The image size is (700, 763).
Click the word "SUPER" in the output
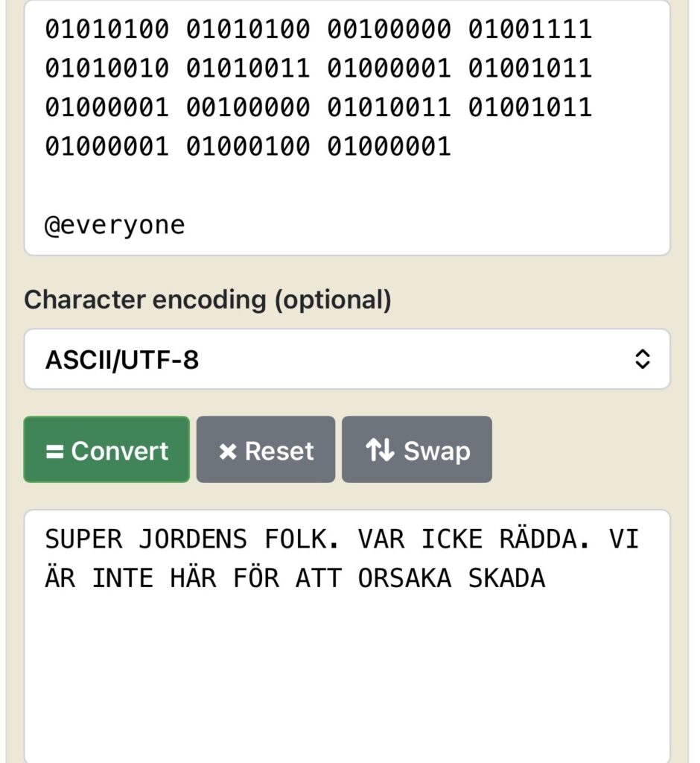[83, 539]
